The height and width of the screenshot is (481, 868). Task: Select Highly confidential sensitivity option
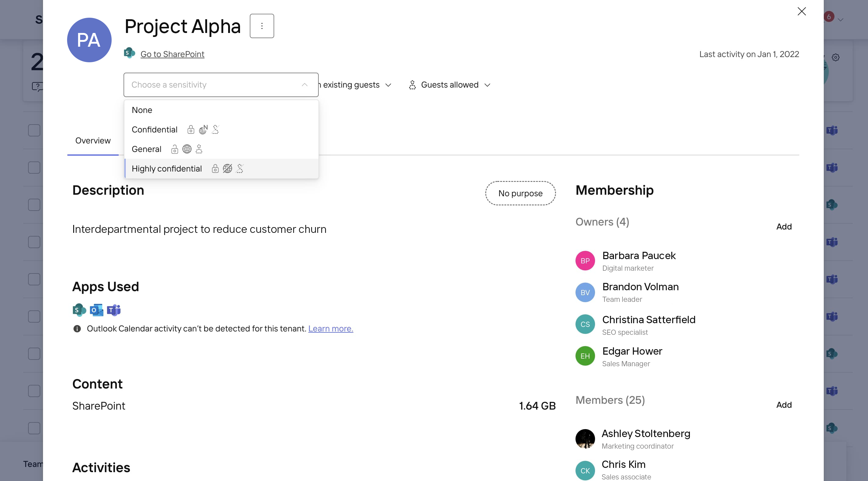(221, 169)
